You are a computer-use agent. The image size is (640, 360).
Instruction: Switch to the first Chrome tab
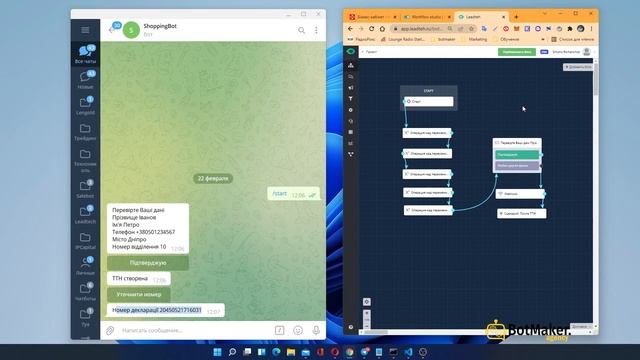(x=371, y=17)
